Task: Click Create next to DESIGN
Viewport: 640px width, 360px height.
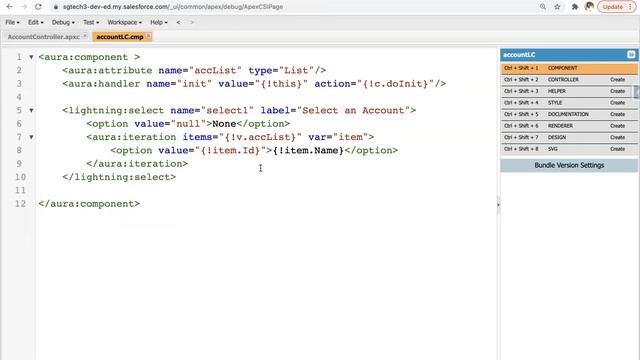Action: (x=618, y=137)
